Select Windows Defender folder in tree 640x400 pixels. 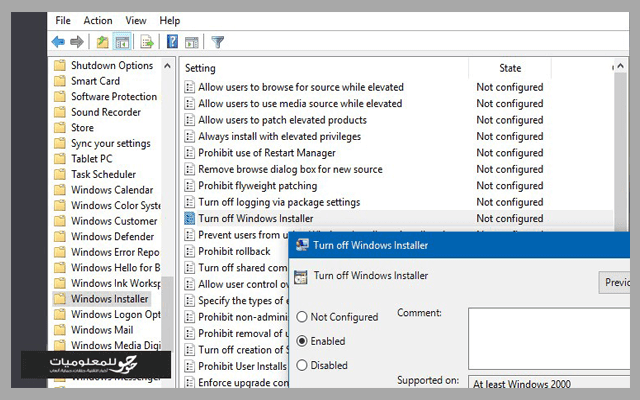pyautogui.click(x=112, y=237)
